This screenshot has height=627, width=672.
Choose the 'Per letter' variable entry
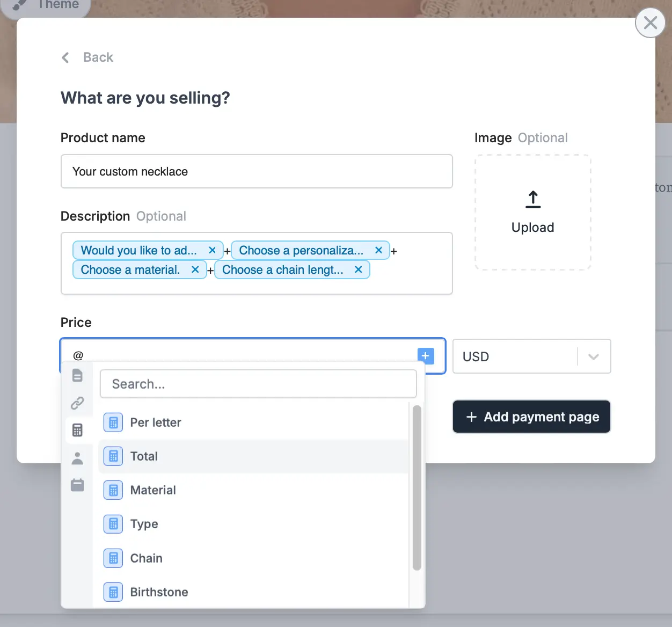156,422
